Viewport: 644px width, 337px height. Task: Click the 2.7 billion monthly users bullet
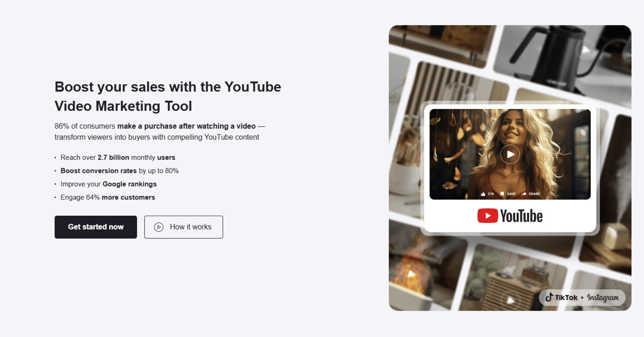coord(118,158)
